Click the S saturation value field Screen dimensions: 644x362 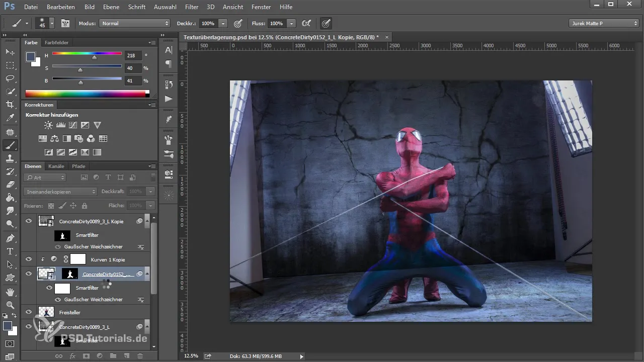[x=133, y=68]
